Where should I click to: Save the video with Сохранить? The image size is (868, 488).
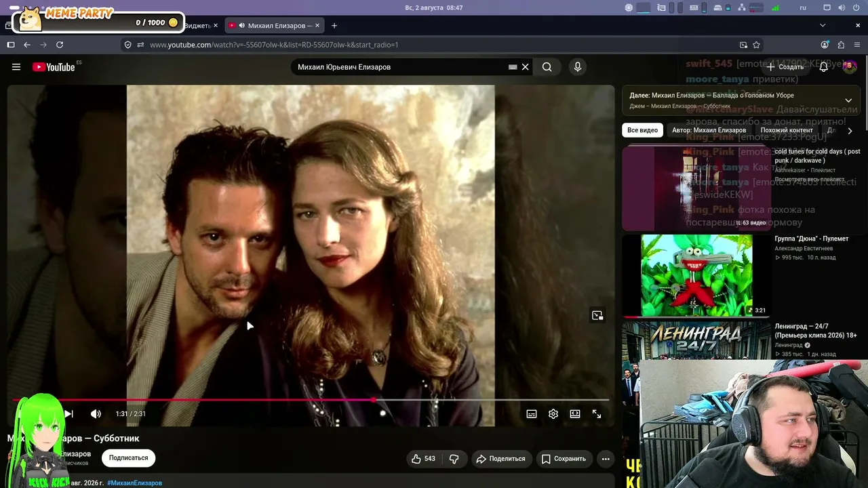click(564, 459)
